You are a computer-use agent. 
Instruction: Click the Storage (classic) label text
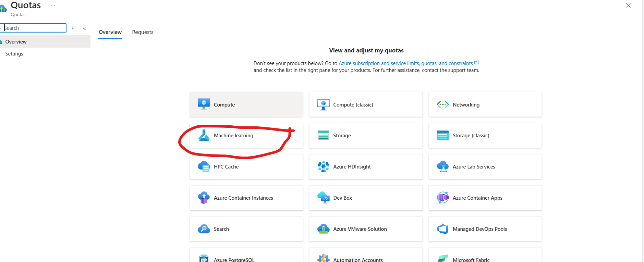[x=471, y=136]
